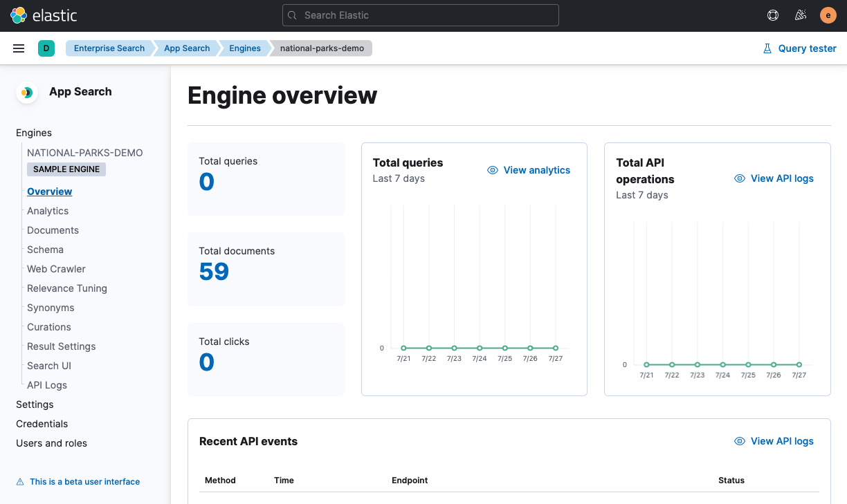Open Credentials from the sidebar
847x504 pixels.
[x=42, y=424]
